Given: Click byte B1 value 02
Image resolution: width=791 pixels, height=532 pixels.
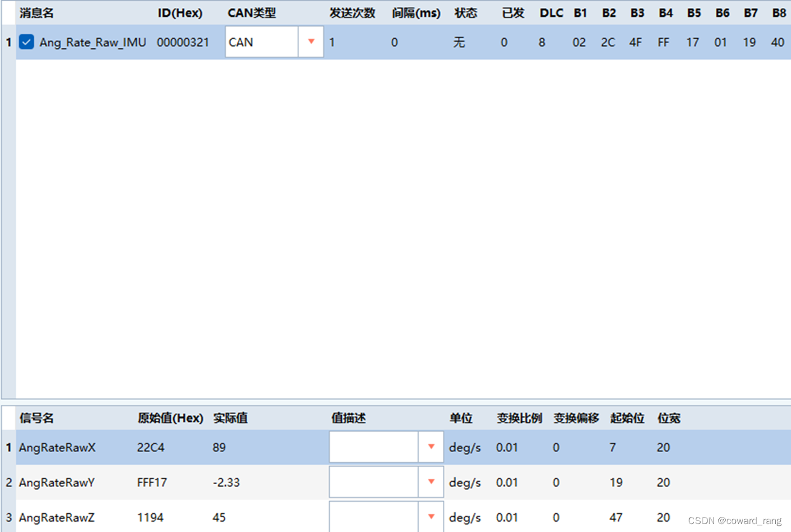Looking at the screenshot, I should [579, 42].
